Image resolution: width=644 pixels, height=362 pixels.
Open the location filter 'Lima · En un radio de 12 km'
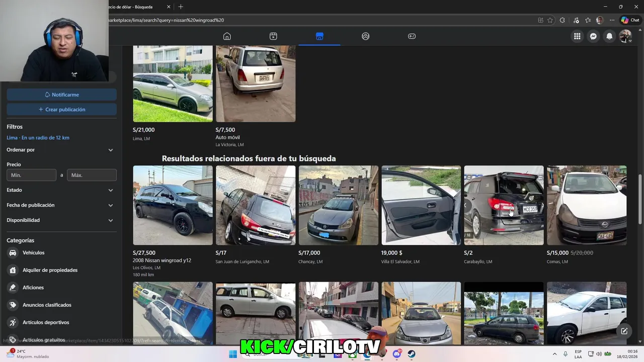(x=38, y=138)
